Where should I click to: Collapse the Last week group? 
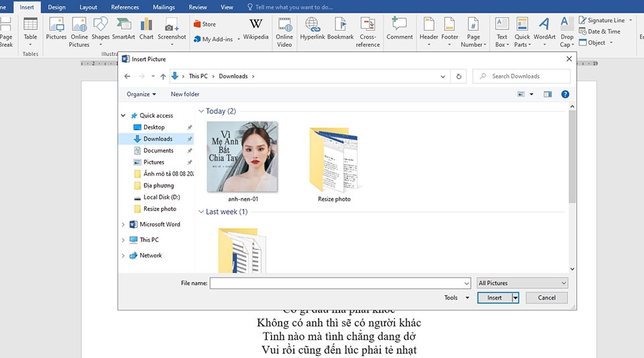click(x=201, y=212)
